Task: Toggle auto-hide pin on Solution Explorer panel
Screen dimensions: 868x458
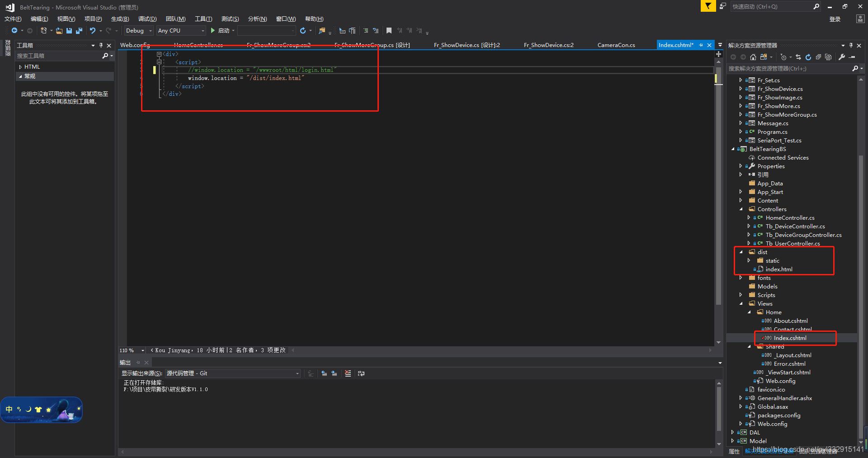Action: point(851,45)
